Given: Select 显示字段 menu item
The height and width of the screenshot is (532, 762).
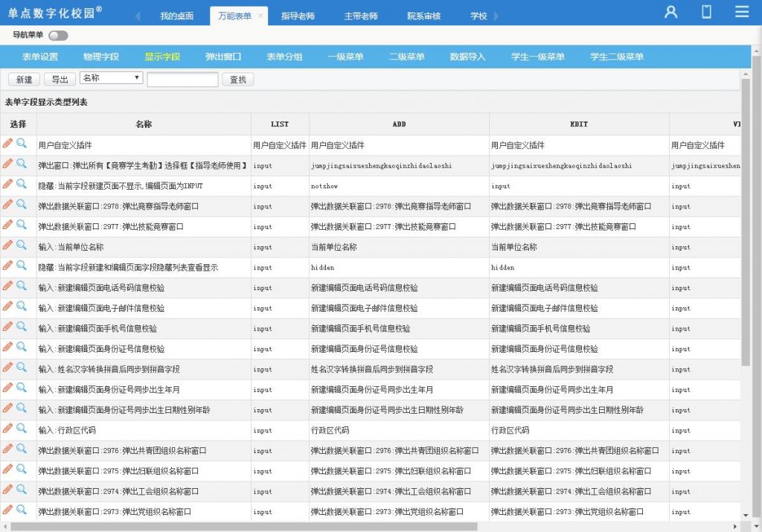Looking at the screenshot, I should [x=162, y=57].
